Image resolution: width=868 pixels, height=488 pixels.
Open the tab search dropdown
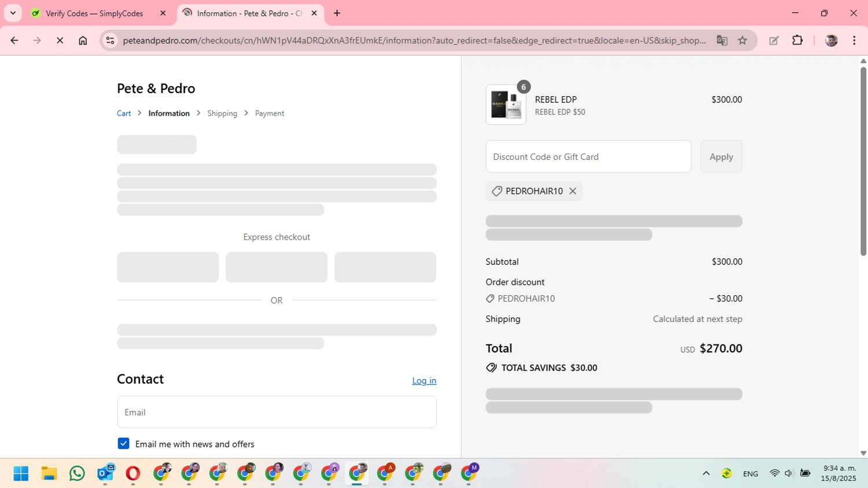click(13, 13)
